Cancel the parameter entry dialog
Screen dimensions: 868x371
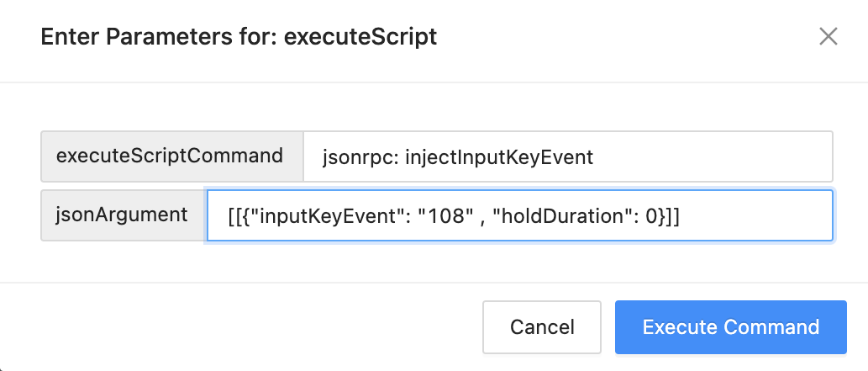point(542,327)
